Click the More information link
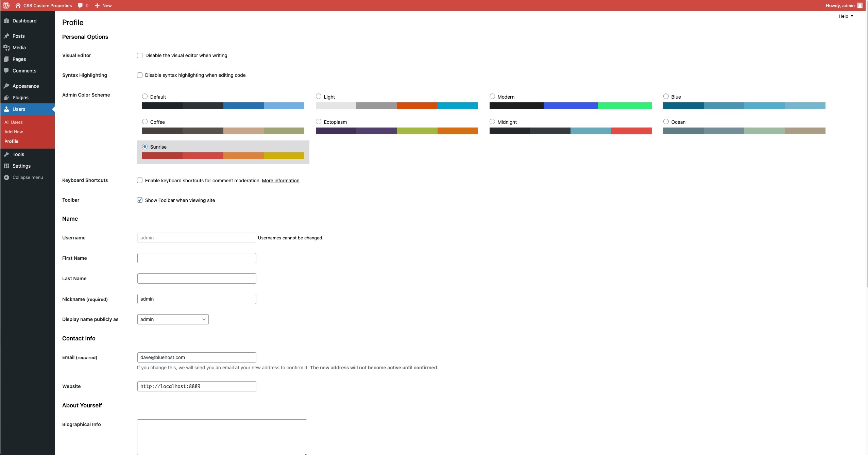Viewport: 868px width, 455px height. point(280,180)
